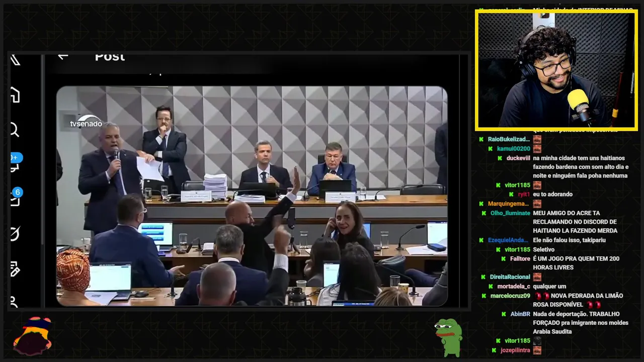Open chat user Olho_Iluminate
Viewport: 644px width, 362px height.
coord(510,213)
